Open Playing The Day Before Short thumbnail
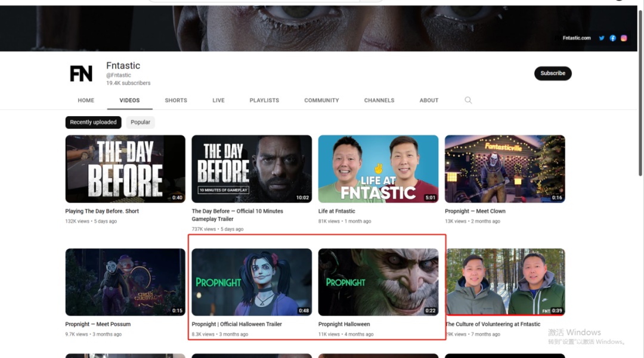644x358 pixels. pyautogui.click(x=125, y=169)
